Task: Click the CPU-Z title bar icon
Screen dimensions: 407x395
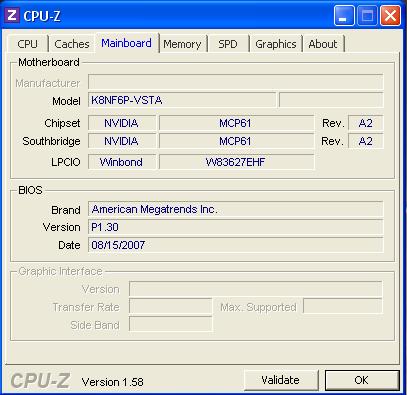Action: coord(12,15)
